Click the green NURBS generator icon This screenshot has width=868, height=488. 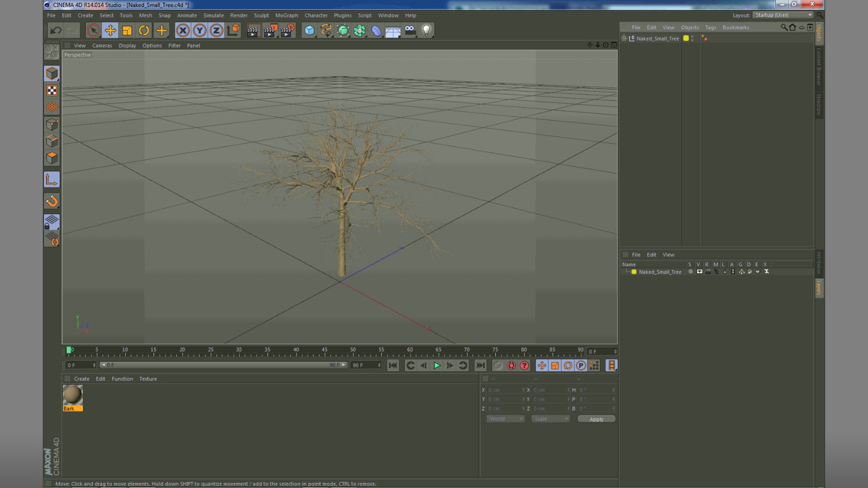343,30
